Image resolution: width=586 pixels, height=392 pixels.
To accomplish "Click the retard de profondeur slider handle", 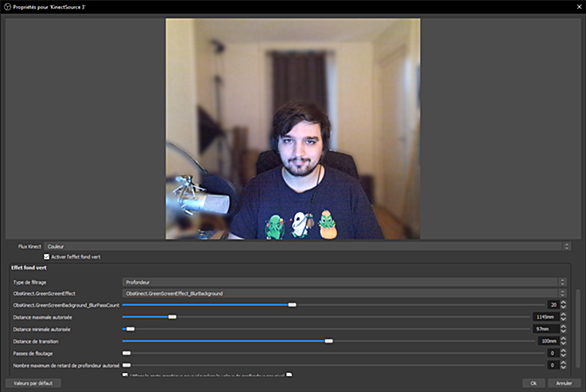I will 127,365.
